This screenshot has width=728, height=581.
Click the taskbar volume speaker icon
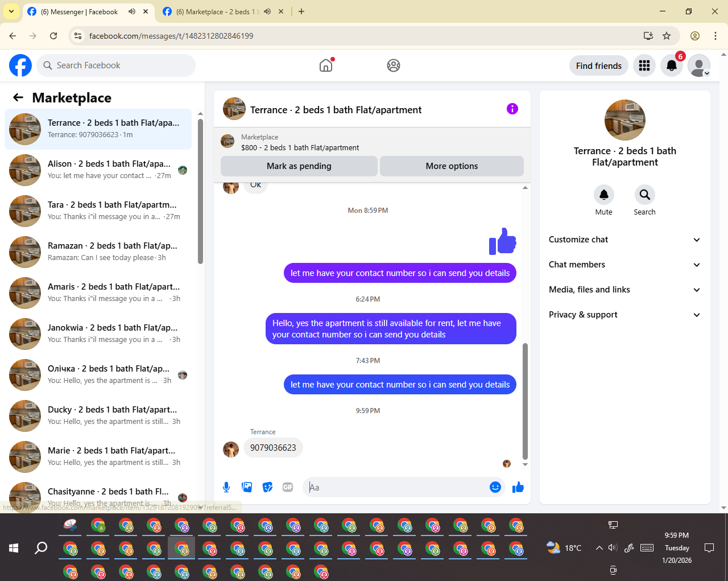pos(613,548)
